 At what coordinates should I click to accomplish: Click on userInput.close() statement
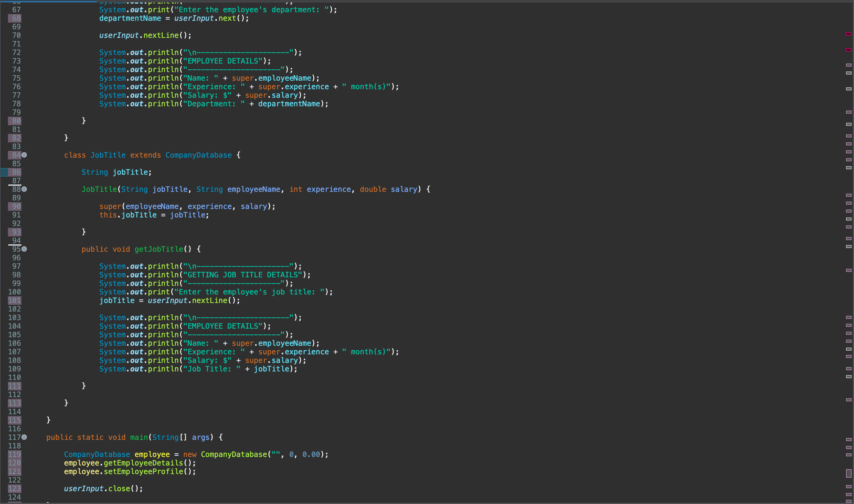[x=103, y=489]
